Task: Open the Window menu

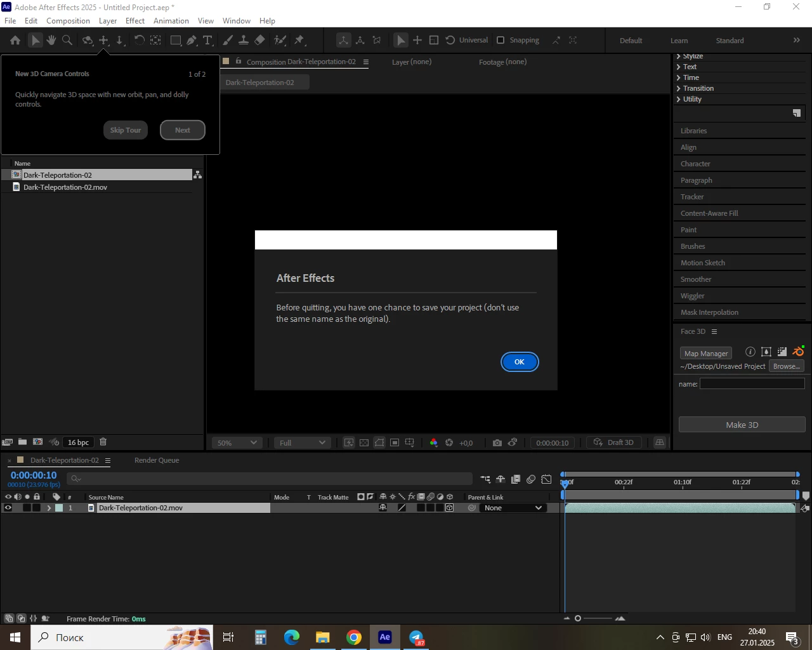Action: pos(237,21)
